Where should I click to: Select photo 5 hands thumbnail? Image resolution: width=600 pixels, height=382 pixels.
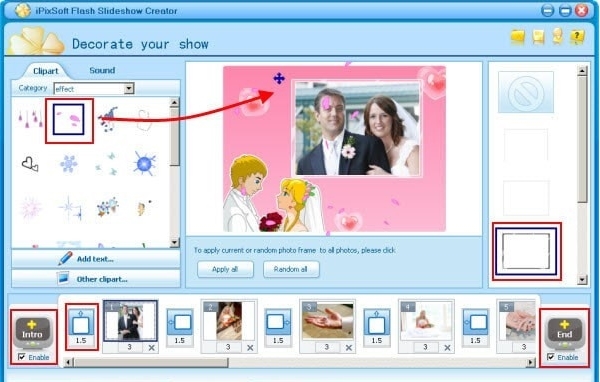(517, 321)
